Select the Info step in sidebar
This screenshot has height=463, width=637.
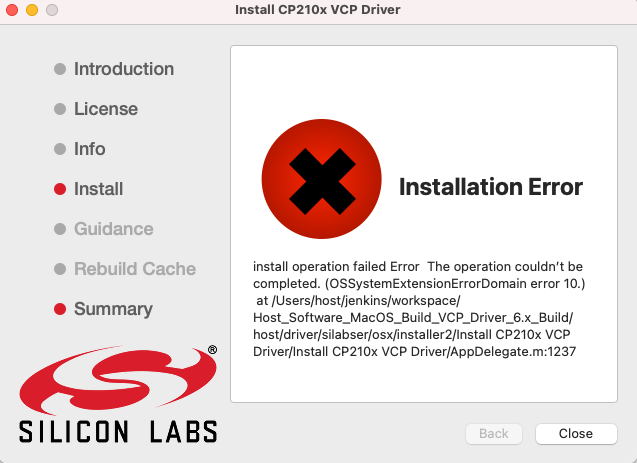[x=89, y=149]
